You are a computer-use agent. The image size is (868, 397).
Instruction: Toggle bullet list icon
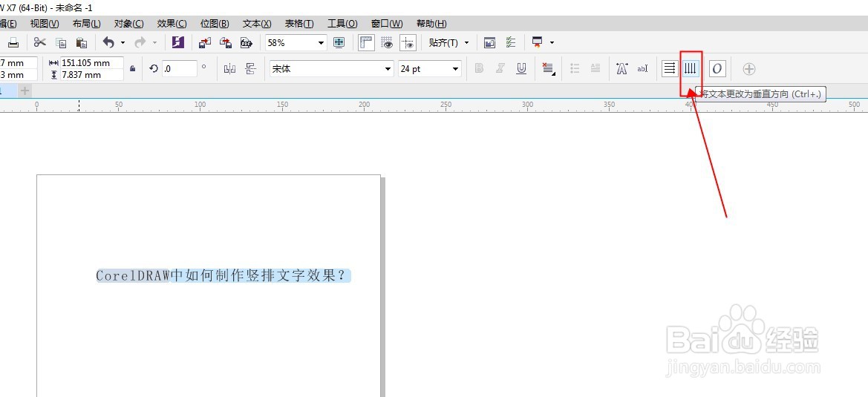point(575,68)
